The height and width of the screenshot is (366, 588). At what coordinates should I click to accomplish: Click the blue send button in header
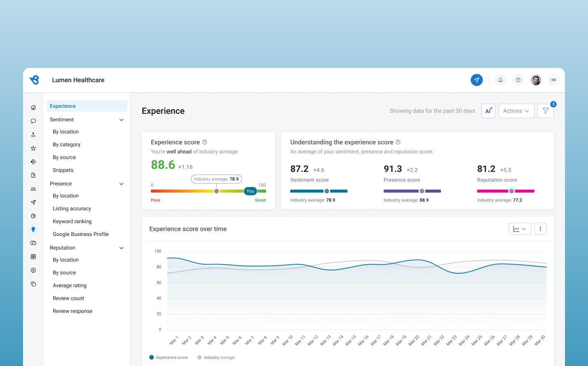point(477,80)
